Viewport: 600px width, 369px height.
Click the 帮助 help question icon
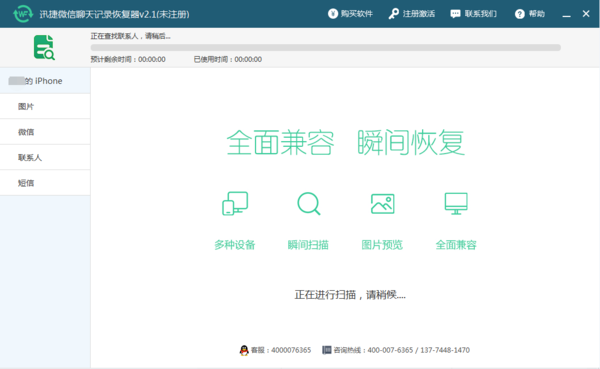[x=519, y=14]
